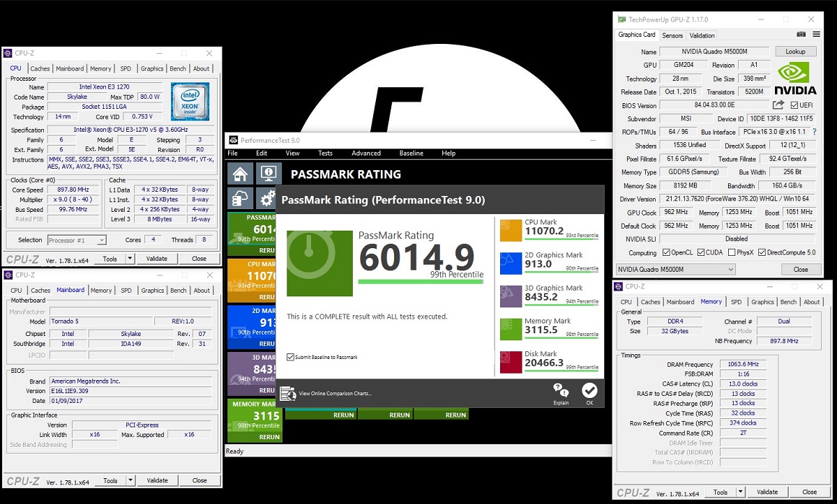Take a GPU-Z screenshot with camera icon
Image resolution: width=837 pixels, height=504 pixels.
pyautogui.click(x=801, y=35)
